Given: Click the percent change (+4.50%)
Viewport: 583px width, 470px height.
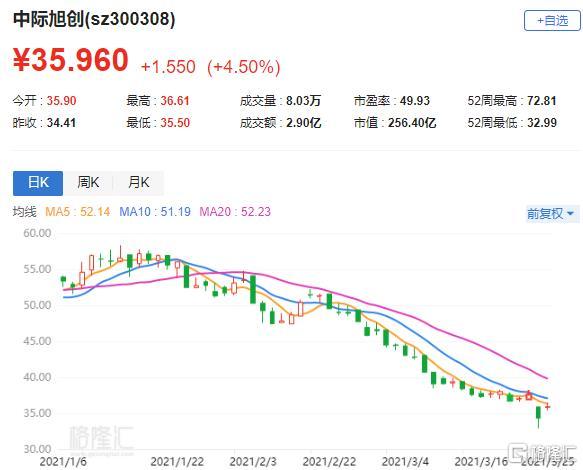Looking at the screenshot, I should [x=244, y=67].
